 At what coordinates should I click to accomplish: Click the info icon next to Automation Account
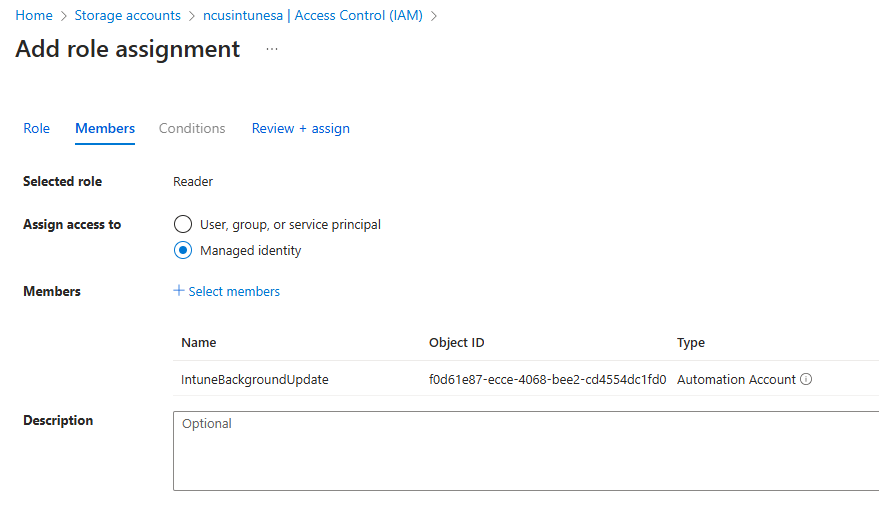(806, 380)
